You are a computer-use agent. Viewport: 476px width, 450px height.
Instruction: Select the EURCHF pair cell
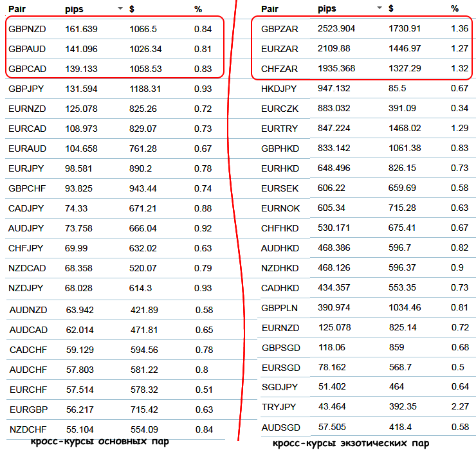pyautogui.click(x=28, y=390)
